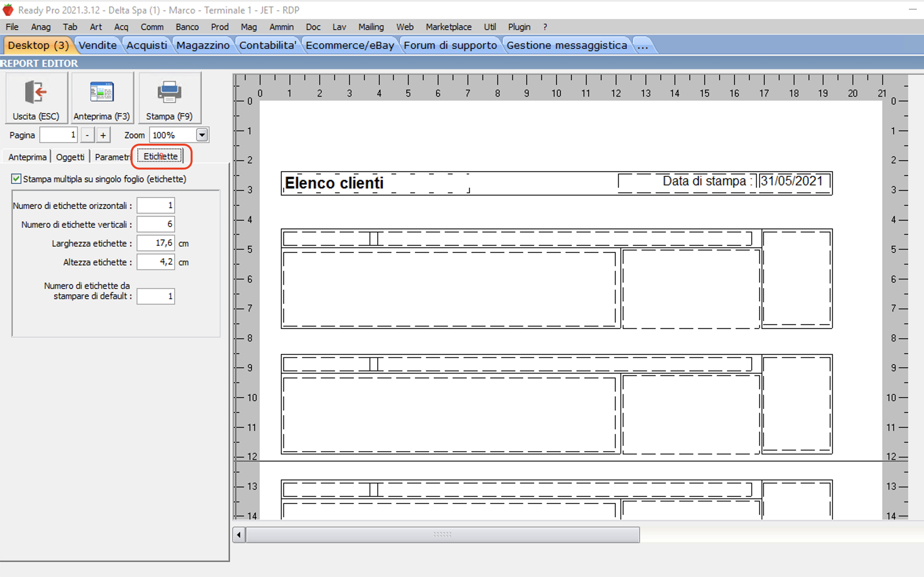The width and height of the screenshot is (924, 577).
Task: Edit Altezza etichette value field
Action: [156, 262]
